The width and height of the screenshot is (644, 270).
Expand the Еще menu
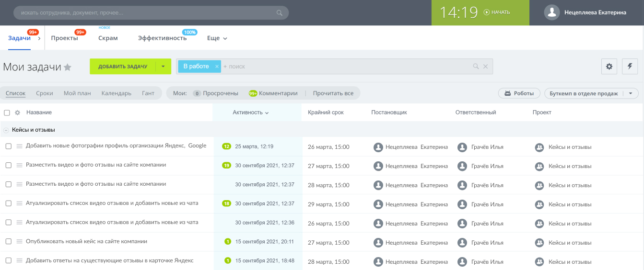(x=217, y=38)
